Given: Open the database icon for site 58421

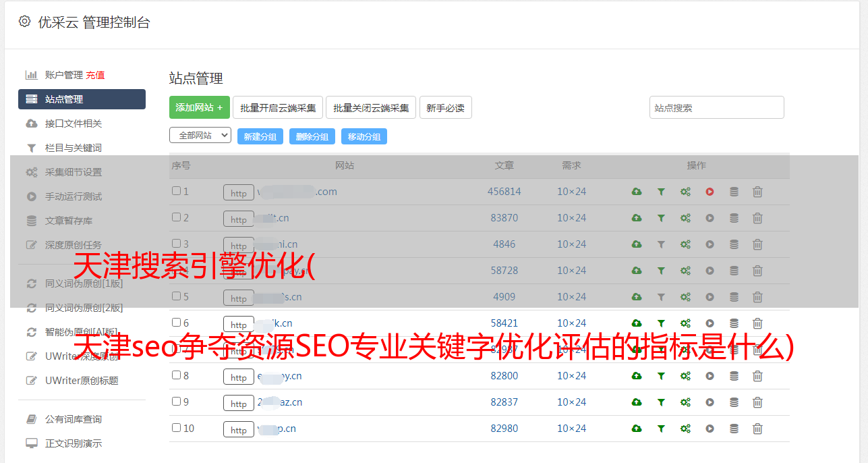Looking at the screenshot, I should (x=734, y=323).
